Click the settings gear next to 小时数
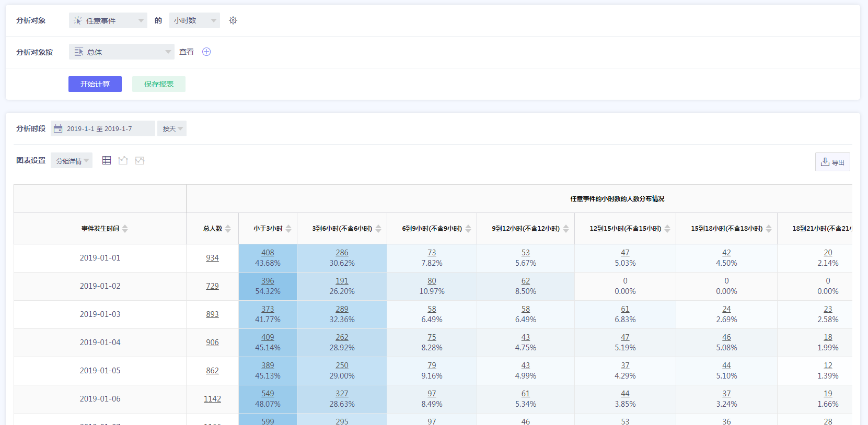 [x=233, y=20]
